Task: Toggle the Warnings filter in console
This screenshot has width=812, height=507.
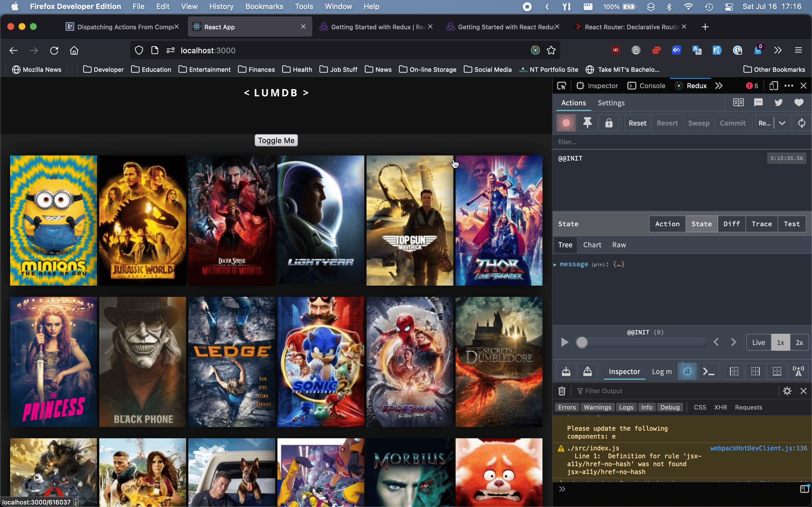Action: [x=597, y=407]
